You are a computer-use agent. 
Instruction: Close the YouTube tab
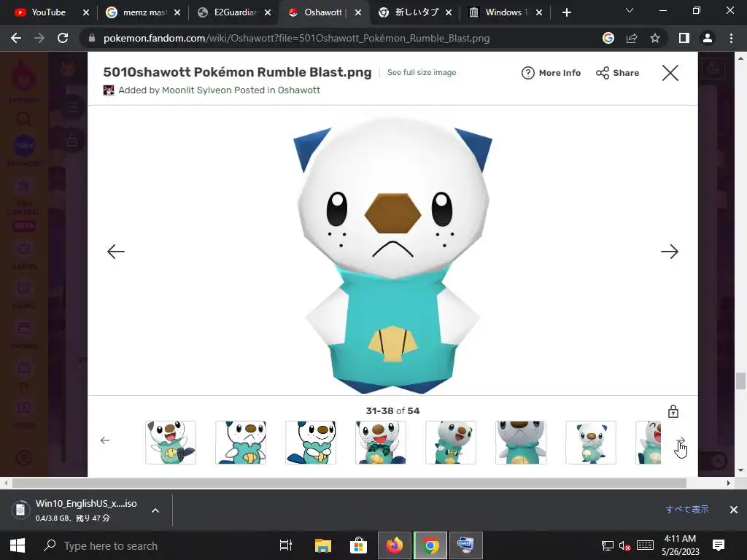[x=86, y=12]
